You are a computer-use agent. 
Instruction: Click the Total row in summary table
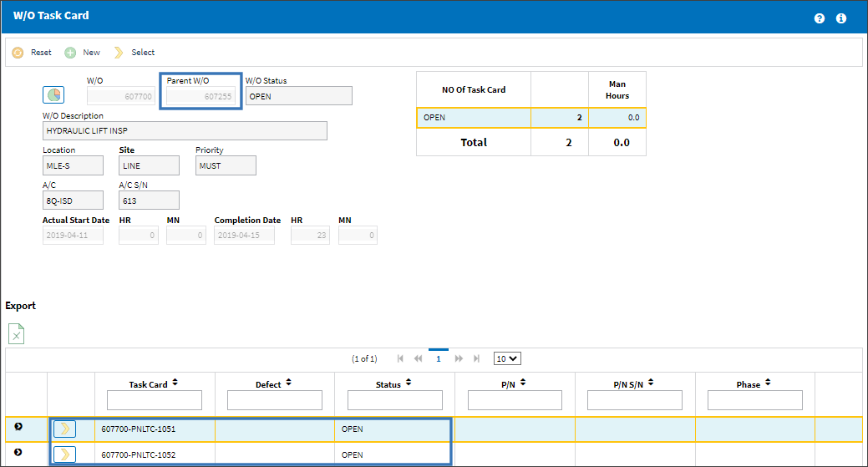tap(531, 142)
